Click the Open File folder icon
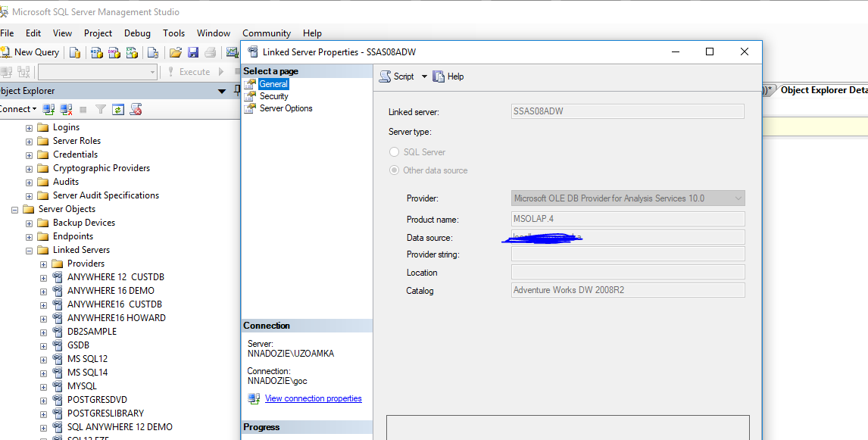Image resolution: width=868 pixels, height=440 pixels. click(176, 52)
